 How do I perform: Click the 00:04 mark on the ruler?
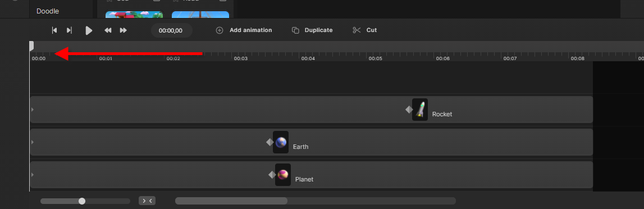[308, 58]
